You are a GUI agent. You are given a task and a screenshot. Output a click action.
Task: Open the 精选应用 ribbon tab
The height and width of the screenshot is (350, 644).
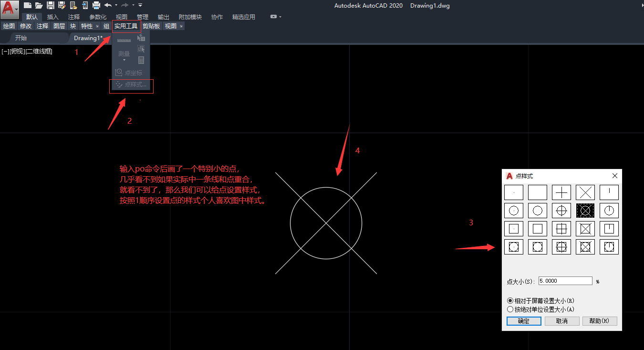pyautogui.click(x=244, y=17)
